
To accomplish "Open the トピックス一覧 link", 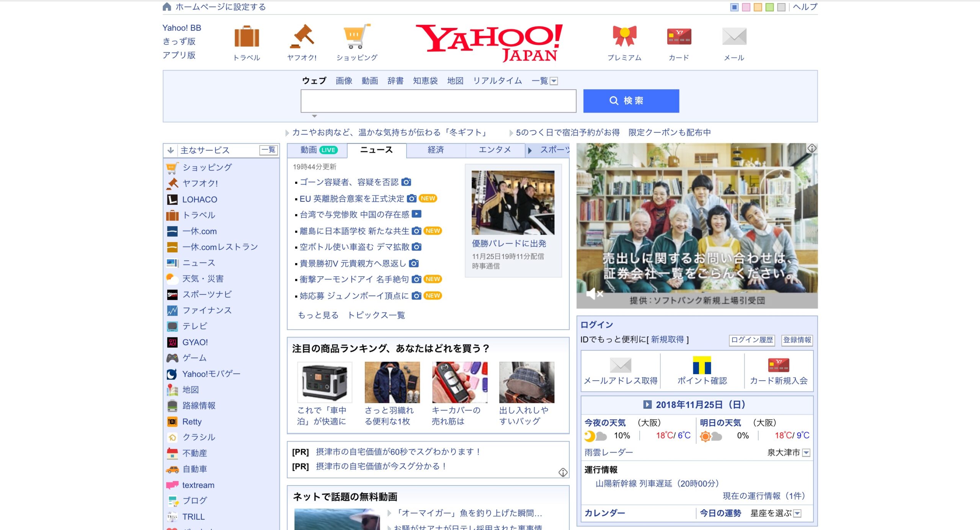I will (x=376, y=315).
